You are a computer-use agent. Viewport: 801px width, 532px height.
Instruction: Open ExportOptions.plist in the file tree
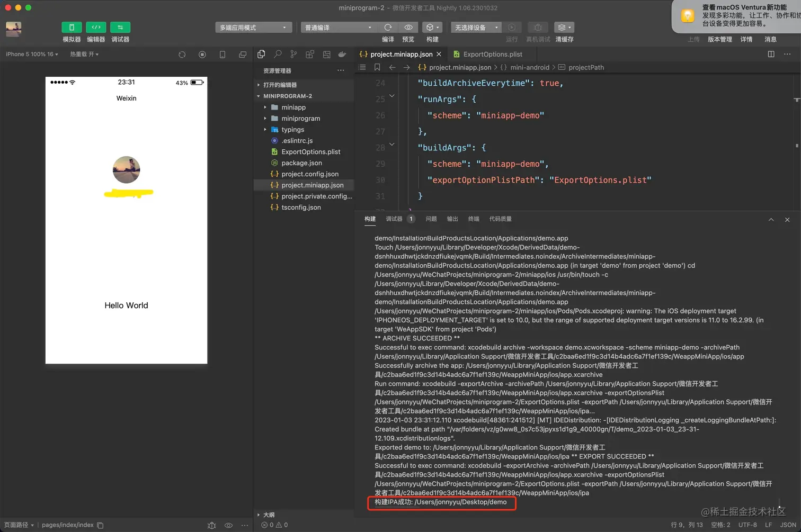(304, 152)
